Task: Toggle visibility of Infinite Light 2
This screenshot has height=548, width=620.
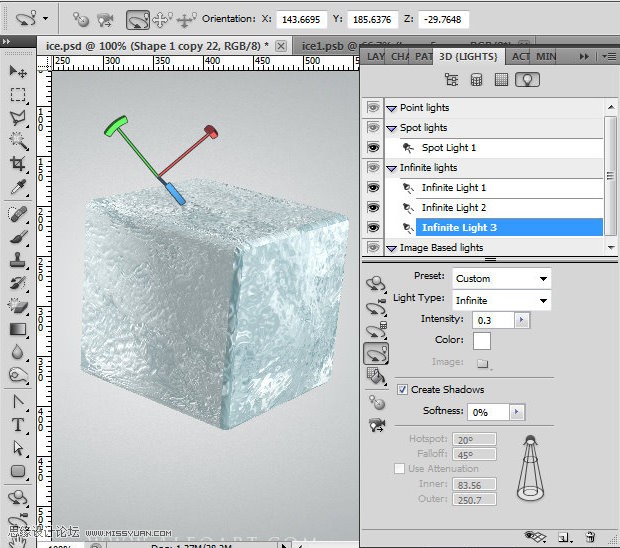Action: [373, 208]
